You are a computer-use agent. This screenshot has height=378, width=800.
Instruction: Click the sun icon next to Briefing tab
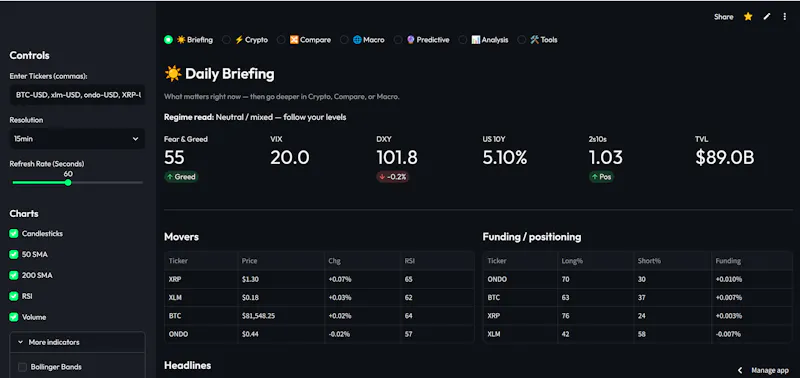[x=181, y=40]
